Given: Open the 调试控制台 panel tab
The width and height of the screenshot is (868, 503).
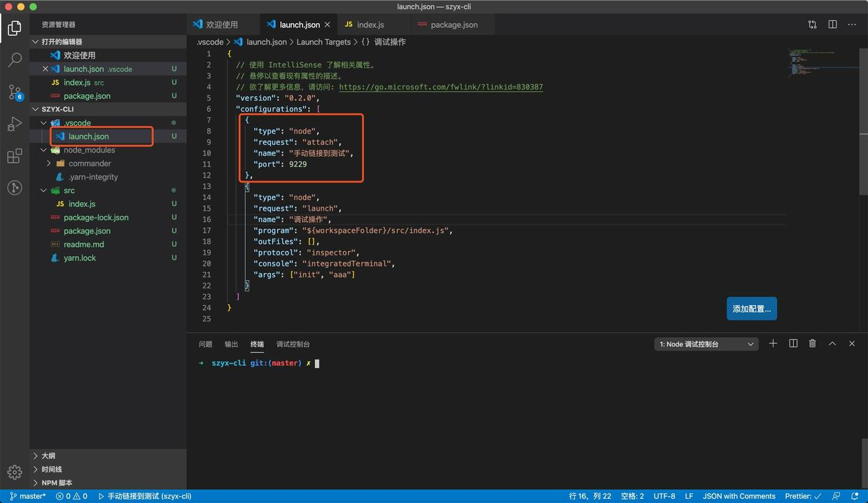Looking at the screenshot, I should tap(293, 344).
